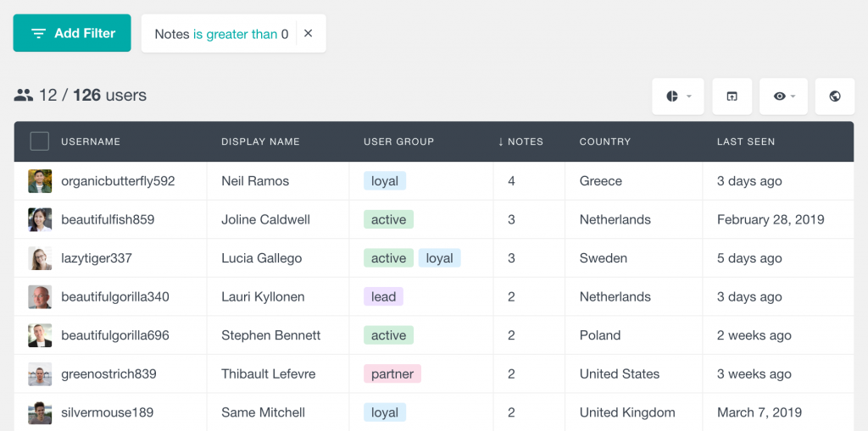Toggle Notes column sort order
Screen dimensions: 868x431
pos(520,141)
